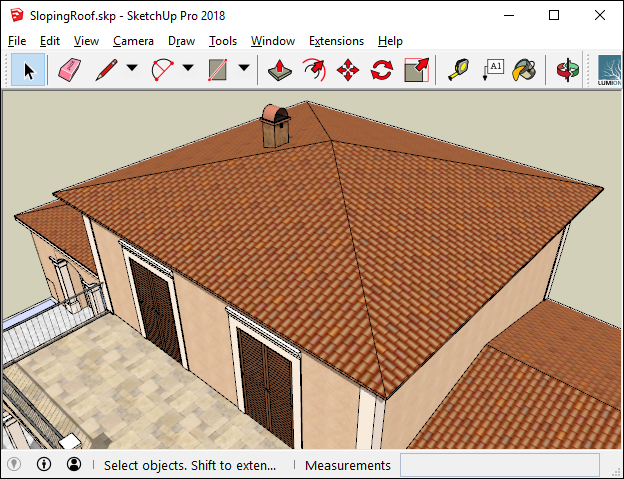Expand the Rectangle shapes dropdown arrow
The image size is (624, 479).
[243, 70]
